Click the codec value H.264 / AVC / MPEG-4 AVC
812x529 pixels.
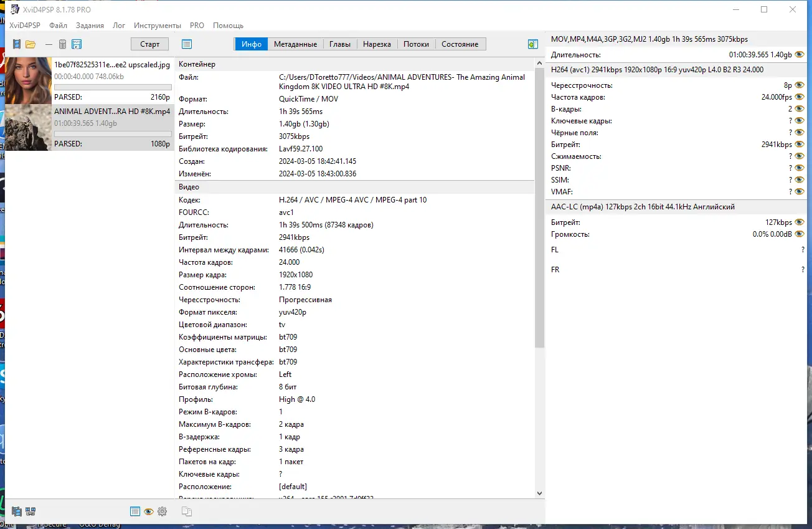pos(352,200)
